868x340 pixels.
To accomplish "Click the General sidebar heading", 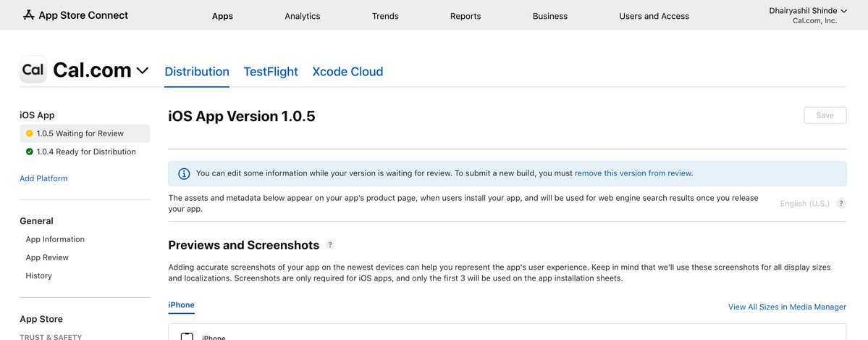I will pyautogui.click(x=36, y=221).
